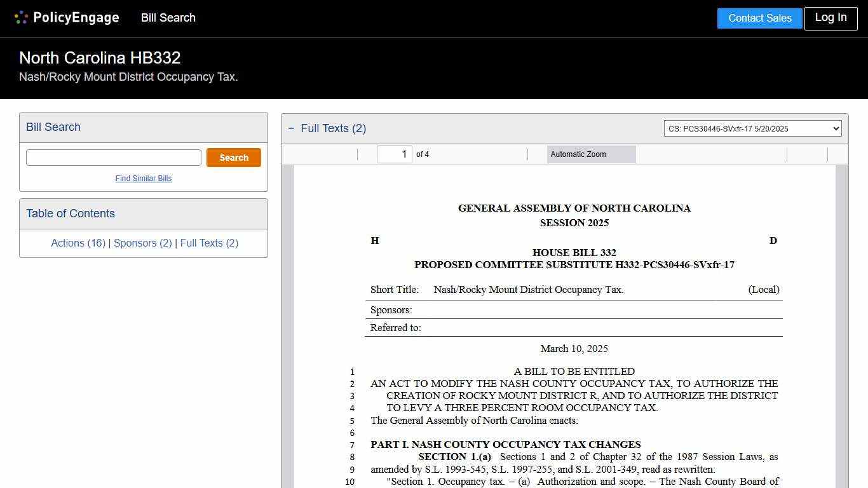Collapse the Full Texts section
Viewport: 868px width, 488px height.
(x=292, y=128)
